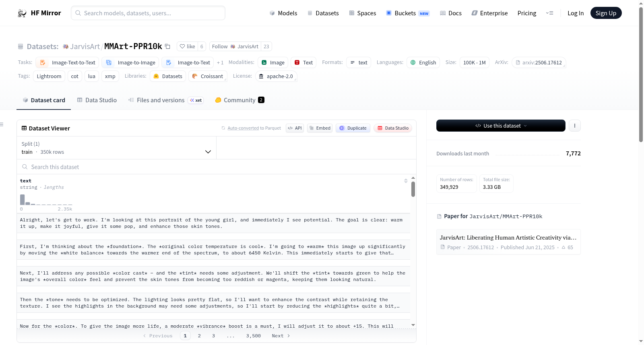This screenshot has height=345, width=644.
Task: Go to Models in top navigation
Action: pos(283,13)
